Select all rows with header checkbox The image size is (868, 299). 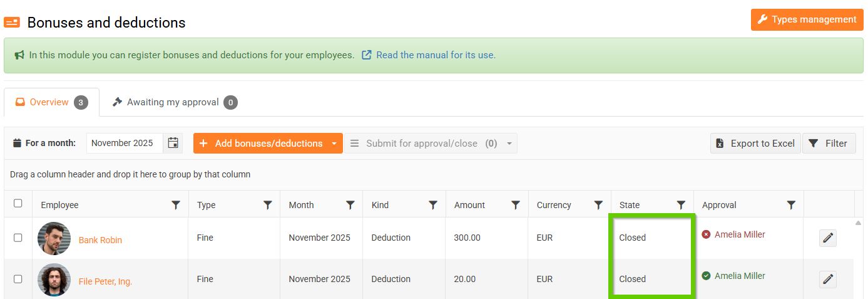tap(18, 203)
